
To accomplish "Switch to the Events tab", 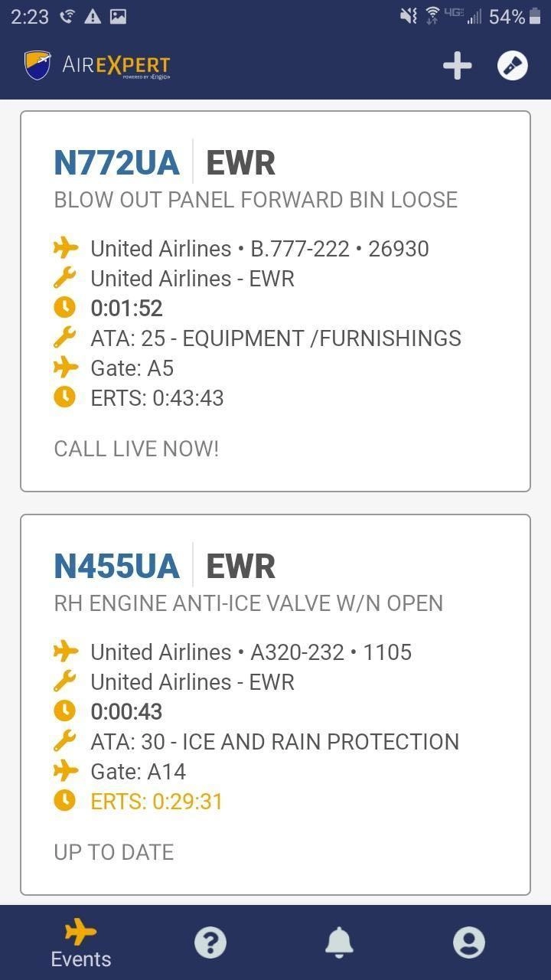I will point(80,944).
